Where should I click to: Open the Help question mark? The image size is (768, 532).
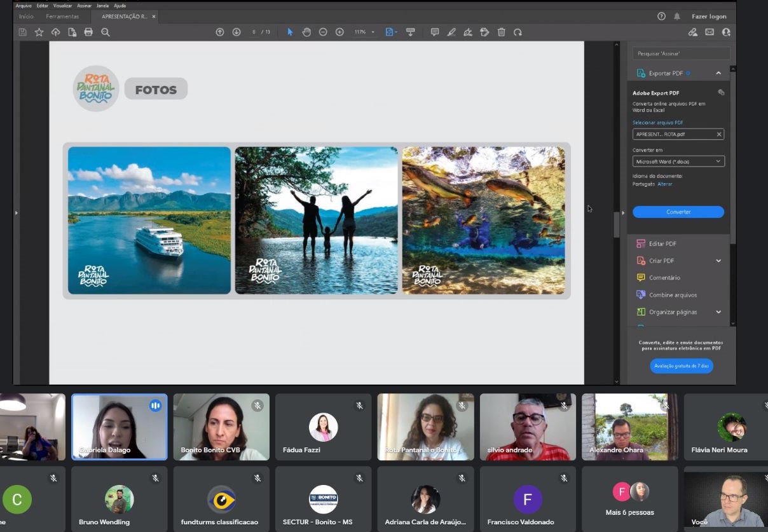coord(661,17)
